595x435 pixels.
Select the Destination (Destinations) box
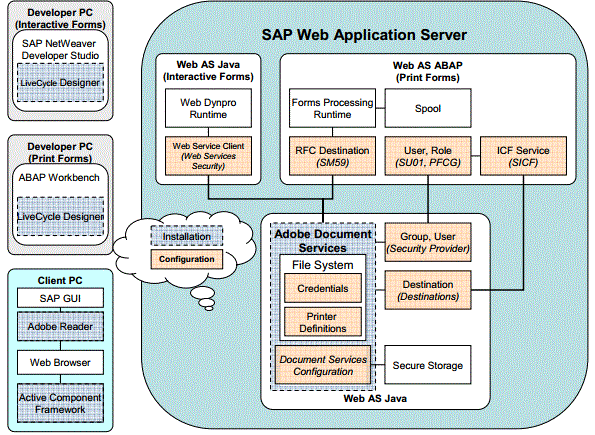pyautogui.click(x=428, y=290)
